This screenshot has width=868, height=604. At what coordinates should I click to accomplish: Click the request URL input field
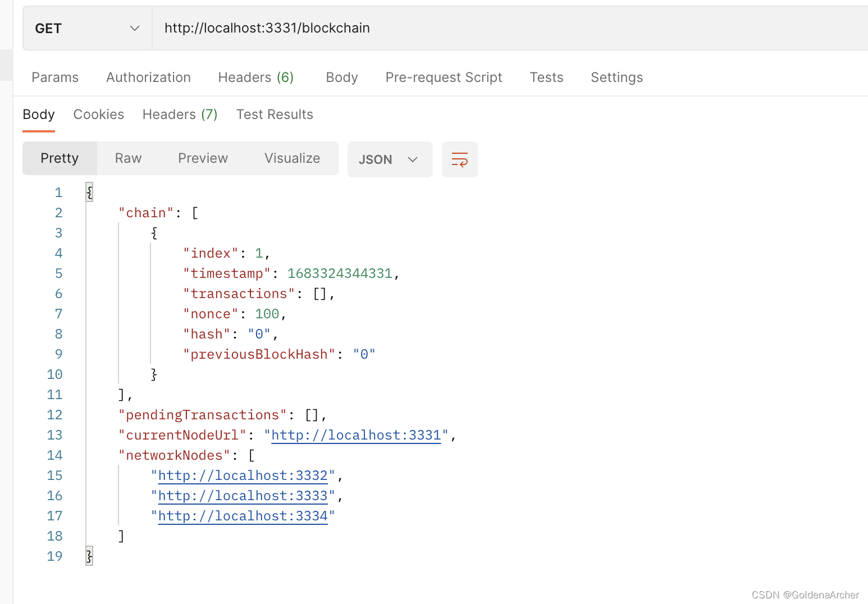click(510, 28)
